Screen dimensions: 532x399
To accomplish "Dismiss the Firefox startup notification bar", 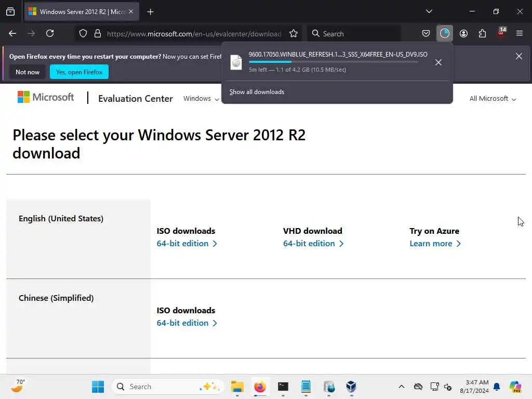I will [519, 56].
